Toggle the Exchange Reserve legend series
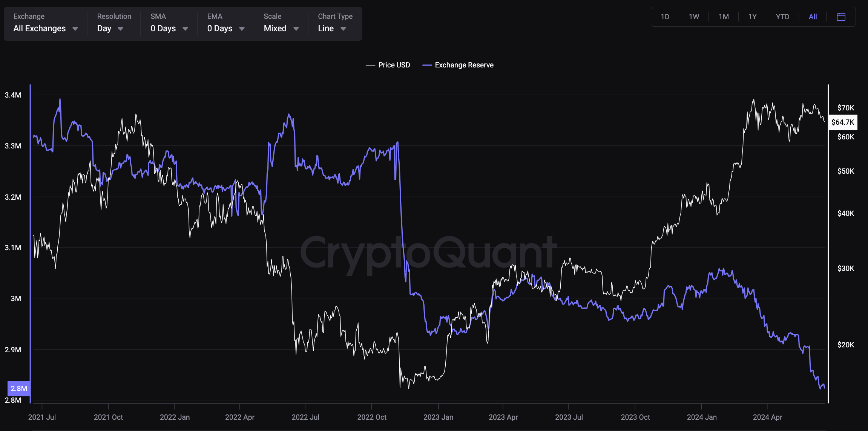Image resolution: width=868 pixels, height=431 pixels. point(464,65)
